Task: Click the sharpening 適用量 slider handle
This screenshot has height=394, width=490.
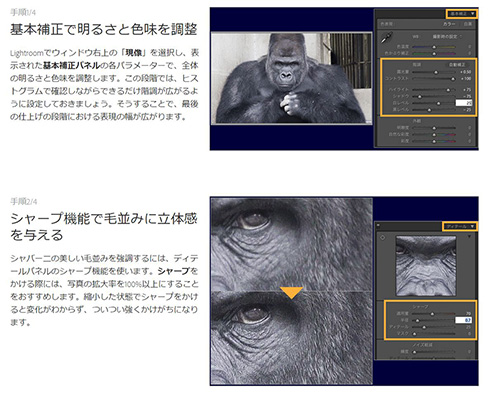Action: [x=432, y=314]
